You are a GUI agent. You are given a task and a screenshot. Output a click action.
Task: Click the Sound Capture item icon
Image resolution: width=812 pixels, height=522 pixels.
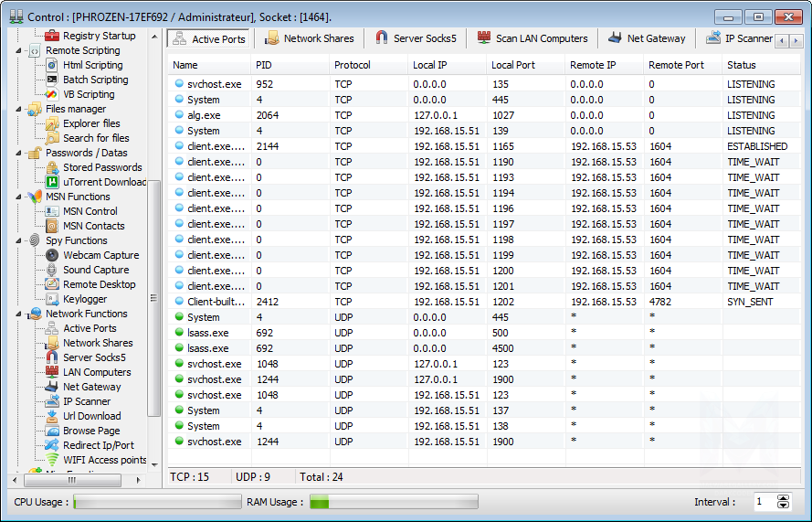(52, 270)
